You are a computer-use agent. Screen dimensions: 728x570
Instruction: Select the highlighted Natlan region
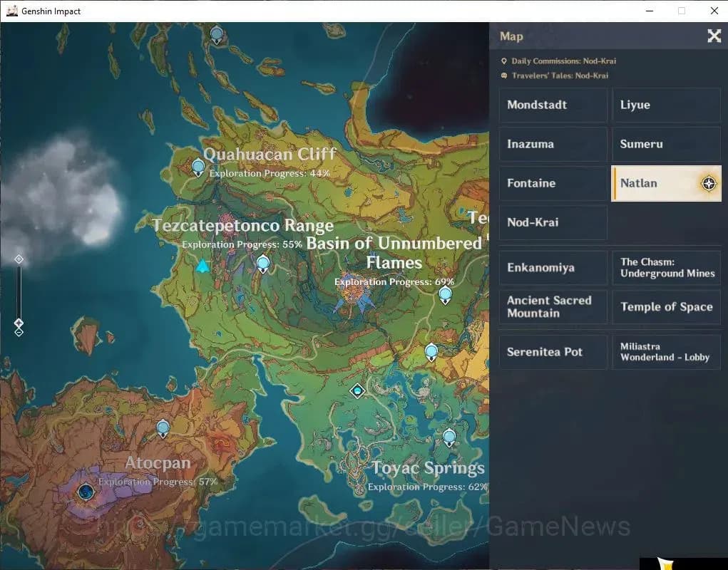pos(666,183)
